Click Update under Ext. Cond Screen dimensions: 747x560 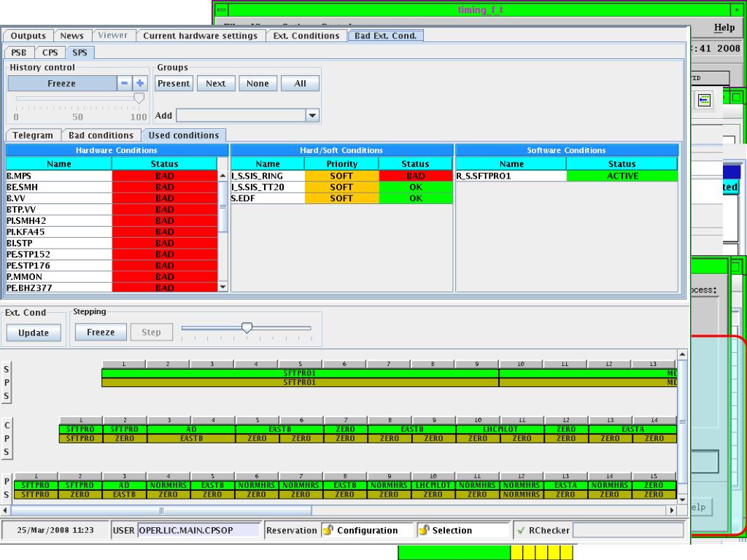34,332
